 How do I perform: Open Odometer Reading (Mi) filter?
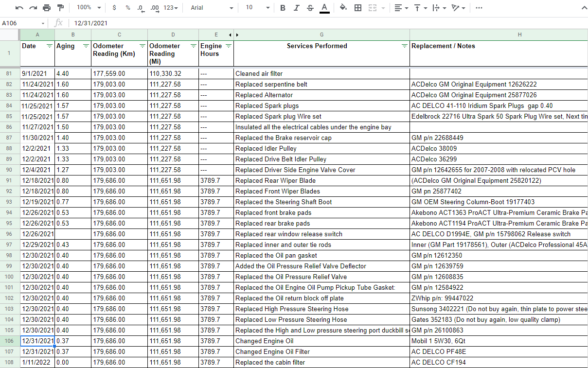point(194,46)
